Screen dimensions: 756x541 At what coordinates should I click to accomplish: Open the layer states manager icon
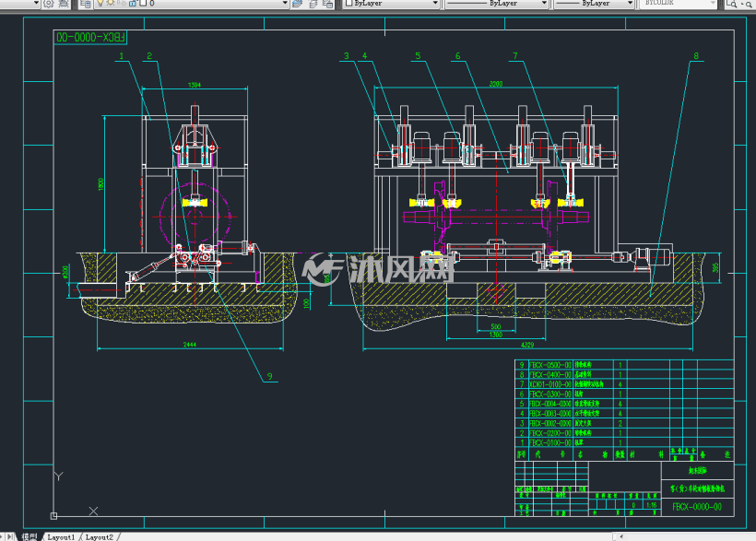pyautogui.click(x=328, y=4)
